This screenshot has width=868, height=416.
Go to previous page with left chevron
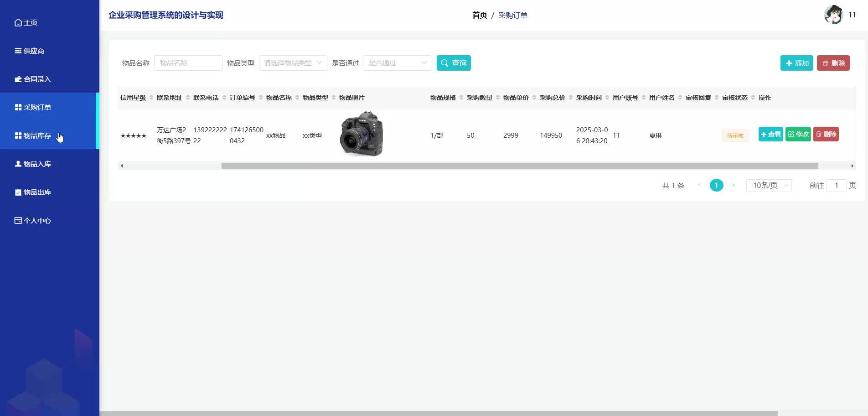pyautogui.click(x=699, y=185)
